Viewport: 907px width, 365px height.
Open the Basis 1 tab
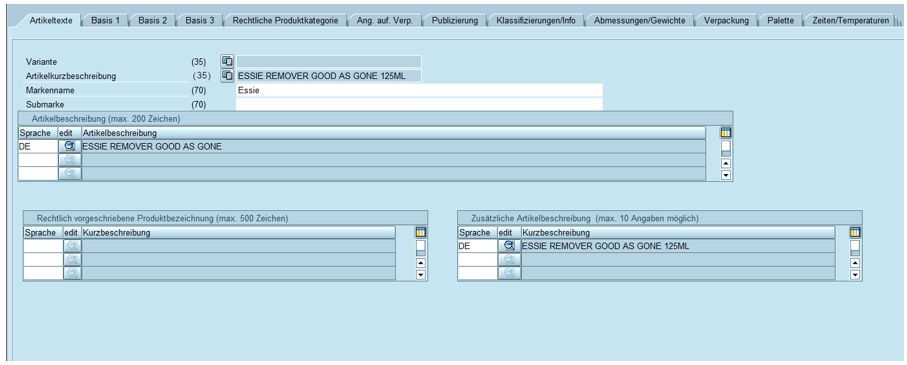(105, 20)
